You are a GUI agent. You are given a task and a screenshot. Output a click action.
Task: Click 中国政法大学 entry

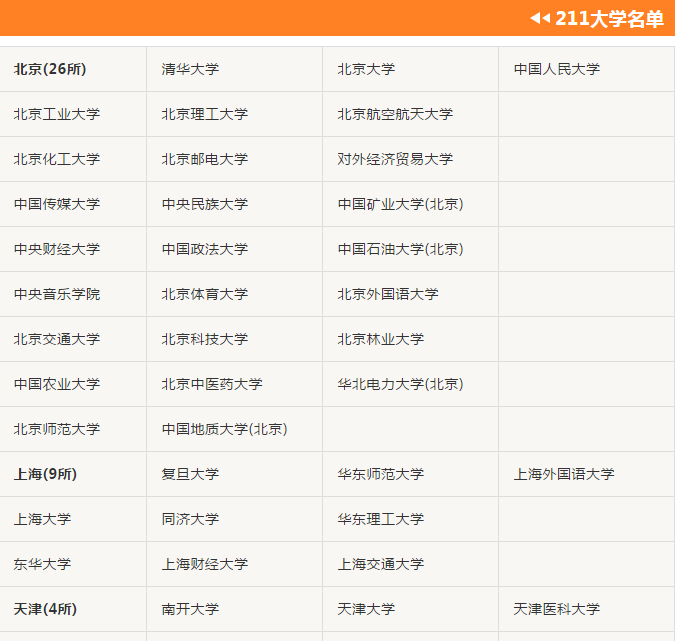click(x=205, y=249)
